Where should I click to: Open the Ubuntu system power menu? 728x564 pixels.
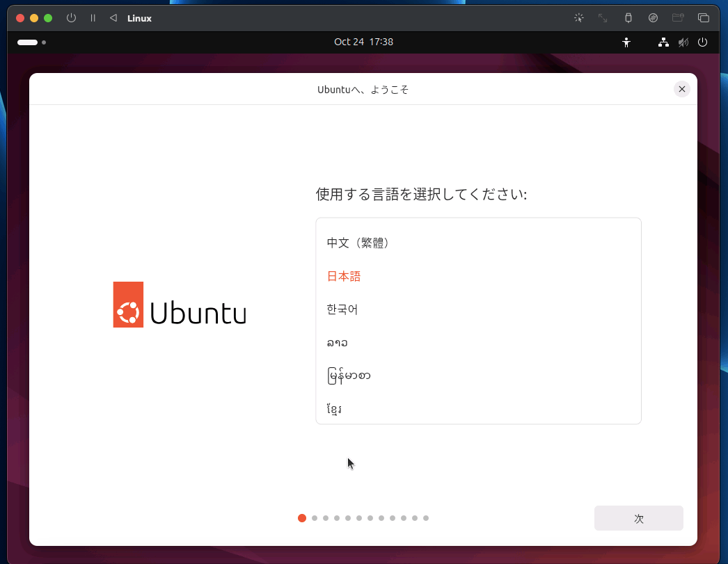click(x=702, y=42)
